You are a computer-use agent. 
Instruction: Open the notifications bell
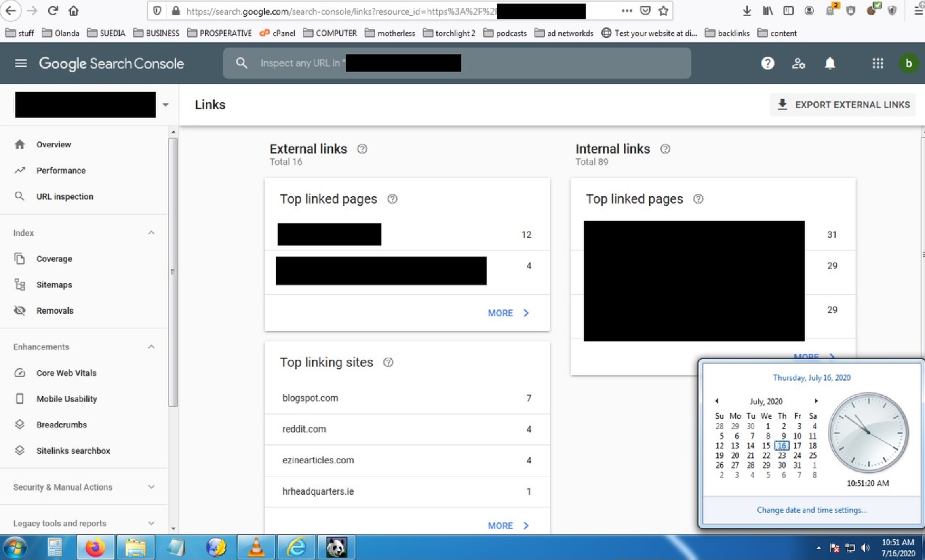pyautogui.click(x=830, y=63)
